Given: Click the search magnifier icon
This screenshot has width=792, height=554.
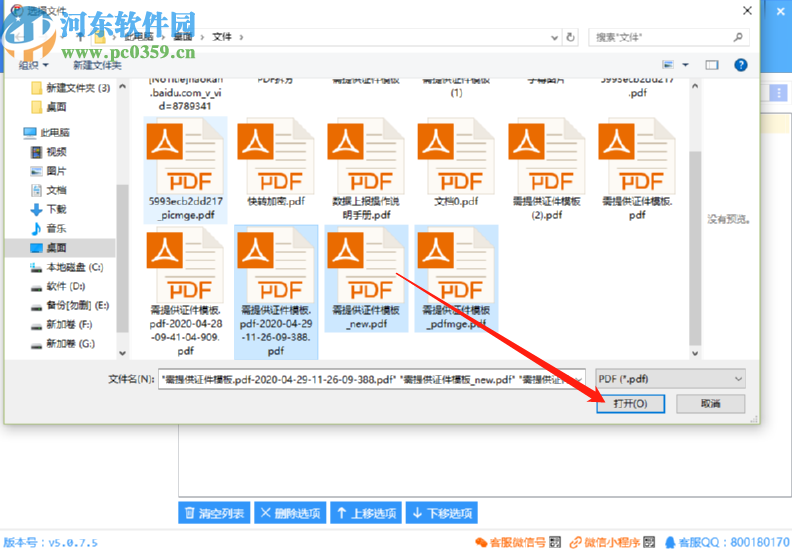Looking at the screenshot, I should point(738,37).
